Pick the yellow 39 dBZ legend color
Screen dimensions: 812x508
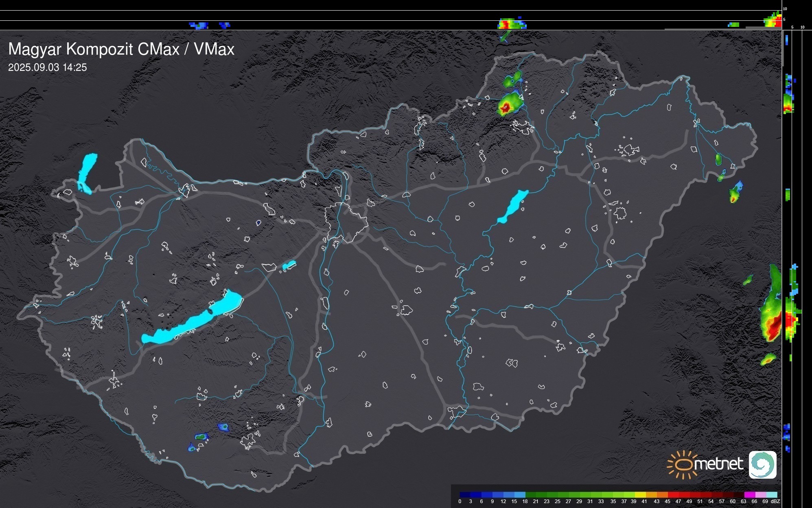tap(640, 495)
